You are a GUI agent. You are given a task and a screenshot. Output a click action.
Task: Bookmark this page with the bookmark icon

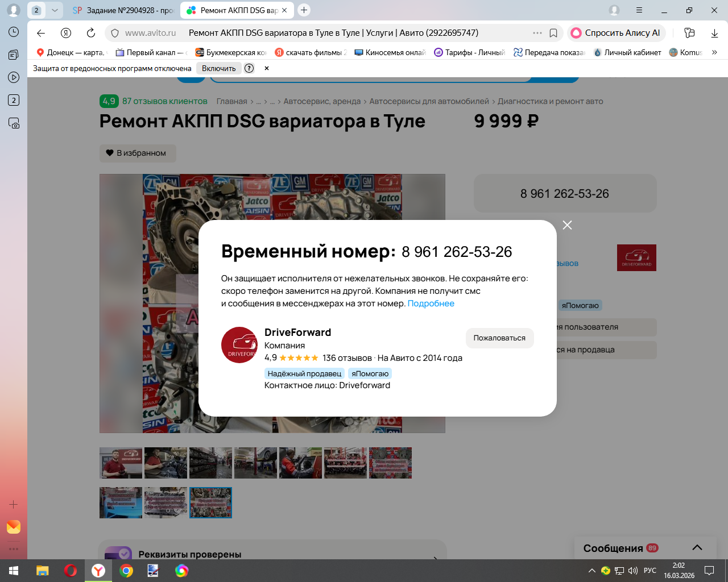[553, 33]
